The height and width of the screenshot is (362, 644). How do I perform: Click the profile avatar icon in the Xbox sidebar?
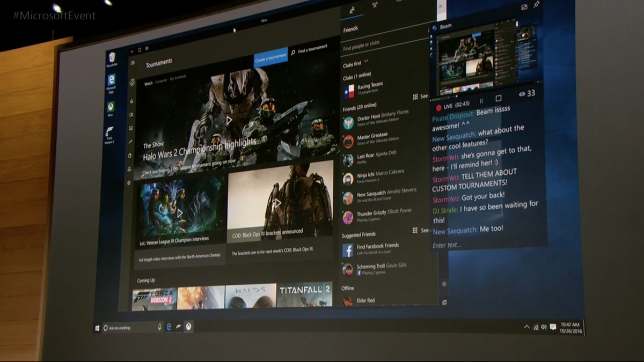(x=132, y=82)
